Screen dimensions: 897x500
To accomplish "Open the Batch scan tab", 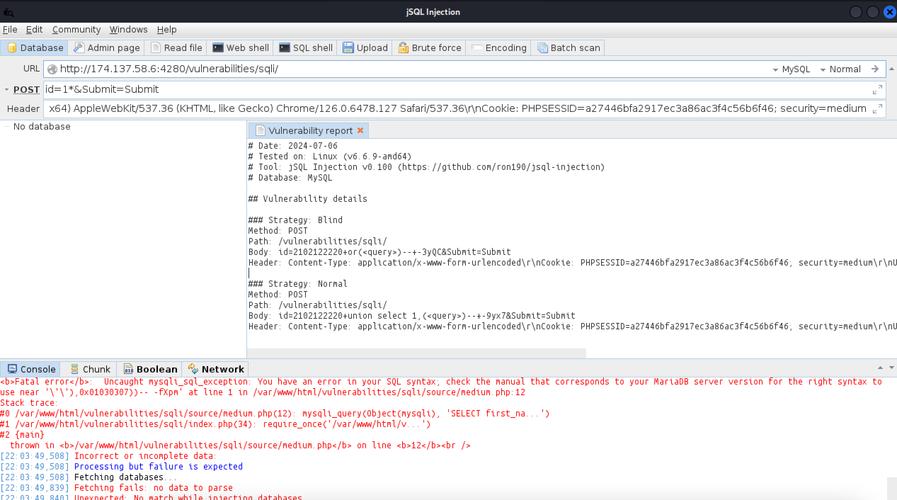I will [x=569, y=48].
